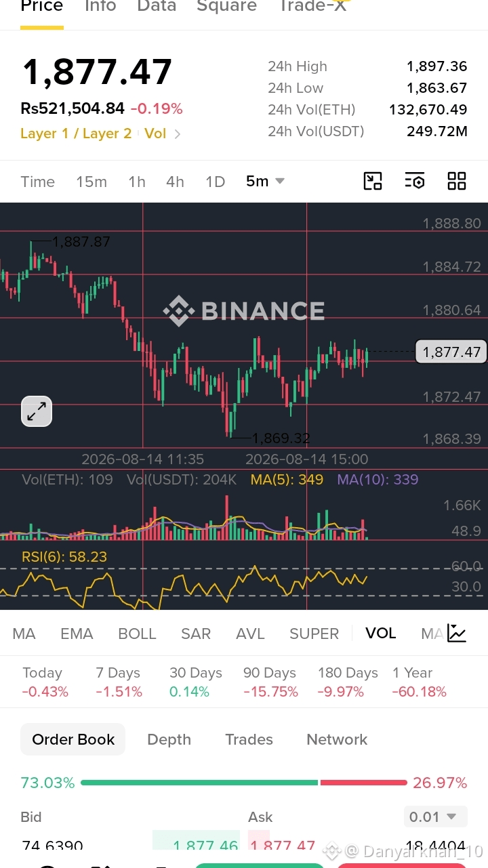
Task: Open the chart drawing tools icon
Action: point(373,181)
